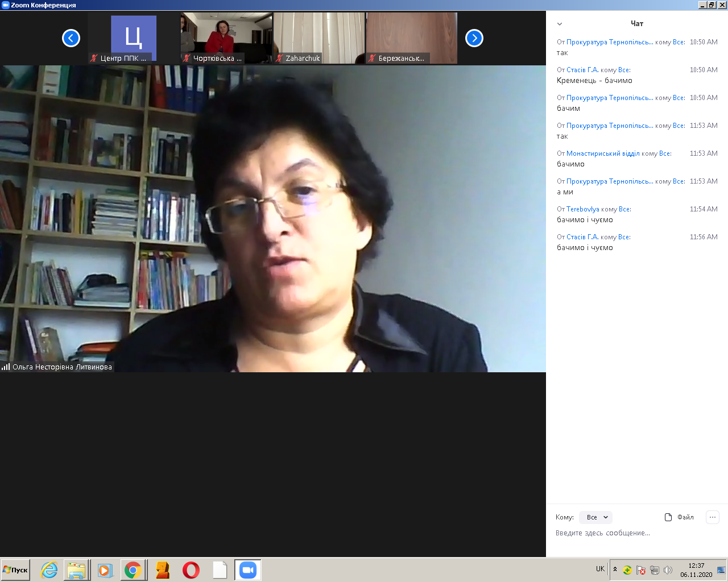Click chat message 'а ми'
Image resolution: width=728 pixels, height=582 pixels.
pos(565,192)
